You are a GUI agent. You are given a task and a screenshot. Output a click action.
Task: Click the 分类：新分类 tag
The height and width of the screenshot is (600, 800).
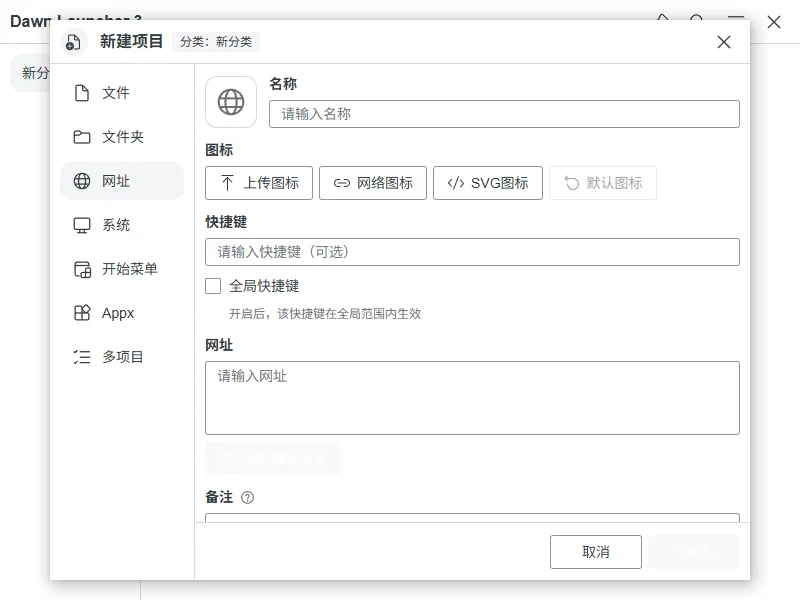tap(216, 42)
